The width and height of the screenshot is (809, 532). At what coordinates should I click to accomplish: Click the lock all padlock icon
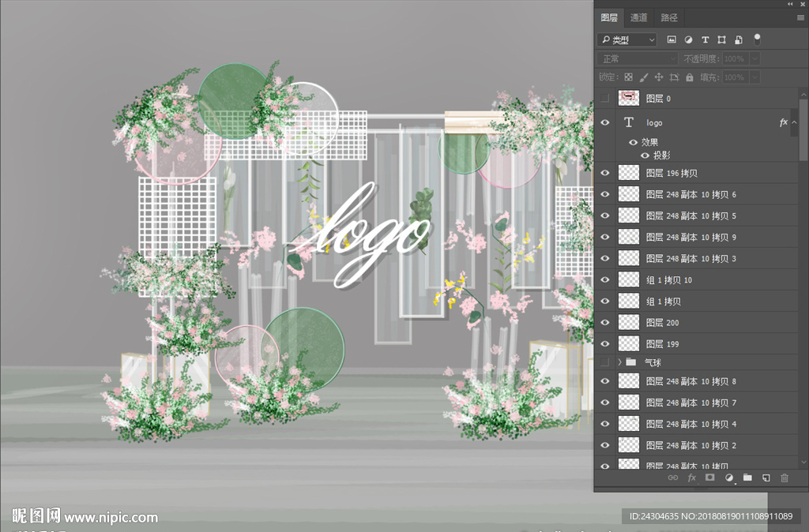coord(690,77)
